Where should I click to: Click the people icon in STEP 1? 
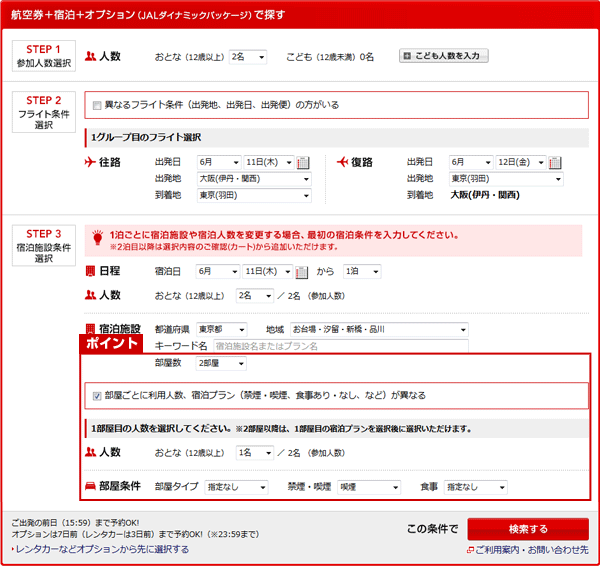click(x=92, y=57)
